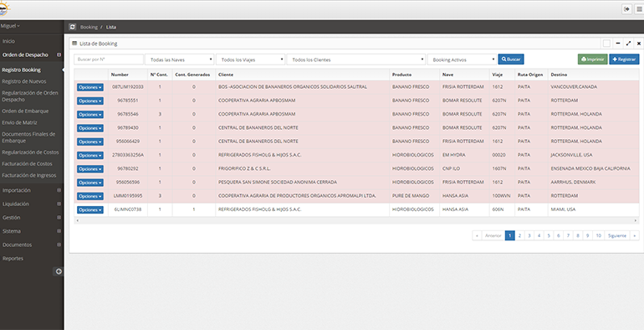This screenshot has width=644, height=330.
Task: Open Orden de Embarque sidebar item
Action: [25, 111]
